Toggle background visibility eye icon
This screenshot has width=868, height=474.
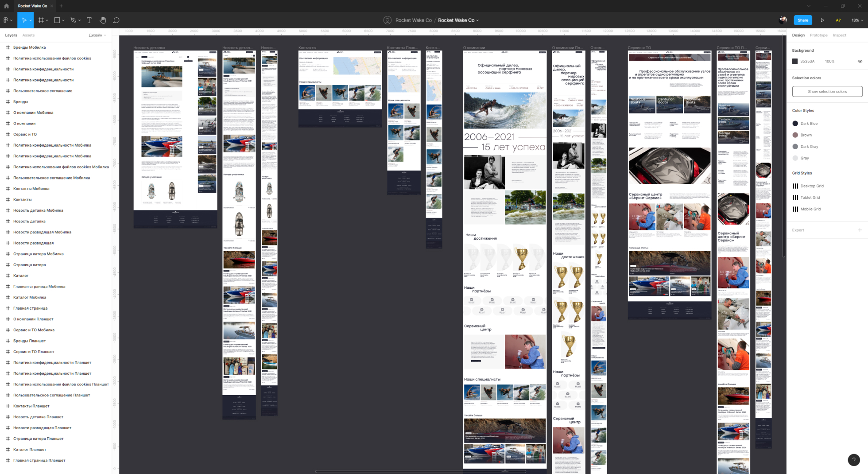[860, 62]
